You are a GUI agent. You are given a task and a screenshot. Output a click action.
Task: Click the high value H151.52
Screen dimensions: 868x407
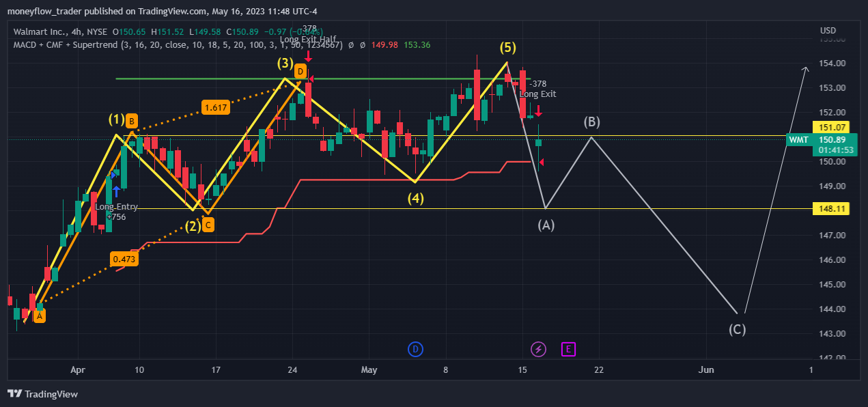pos(168,31)
